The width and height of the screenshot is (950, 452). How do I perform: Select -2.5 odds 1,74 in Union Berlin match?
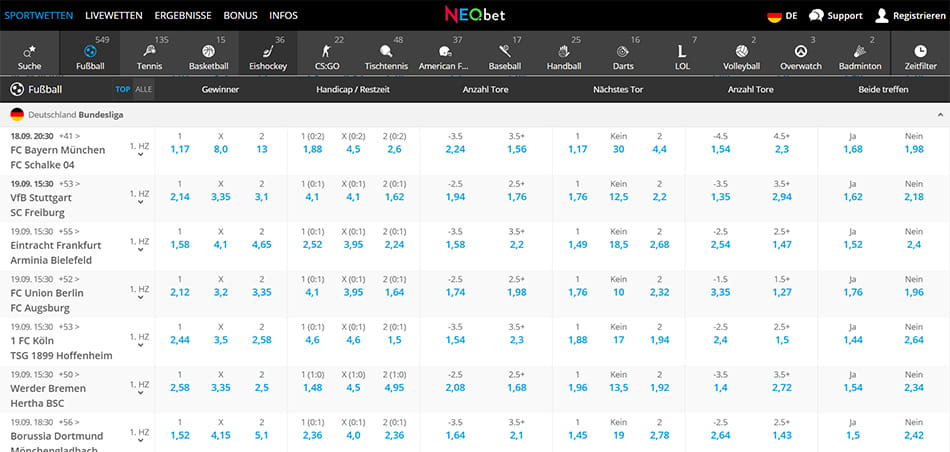pos(455,292)
